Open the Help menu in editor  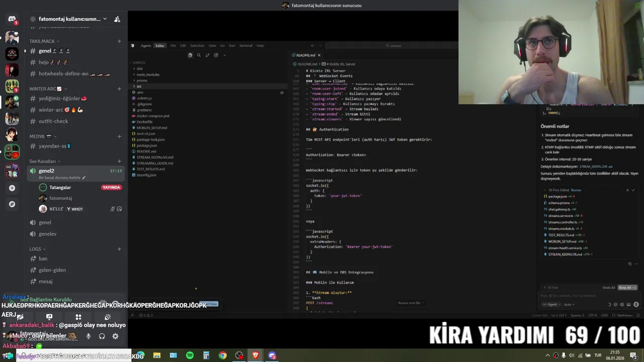click(x=260, y=46)
